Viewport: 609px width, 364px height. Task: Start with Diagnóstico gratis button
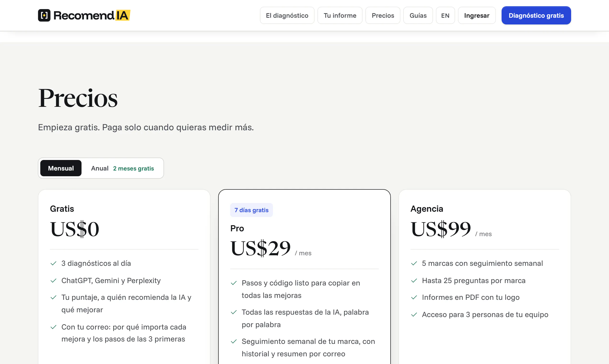pyautogui.click(x=536, y=16)
